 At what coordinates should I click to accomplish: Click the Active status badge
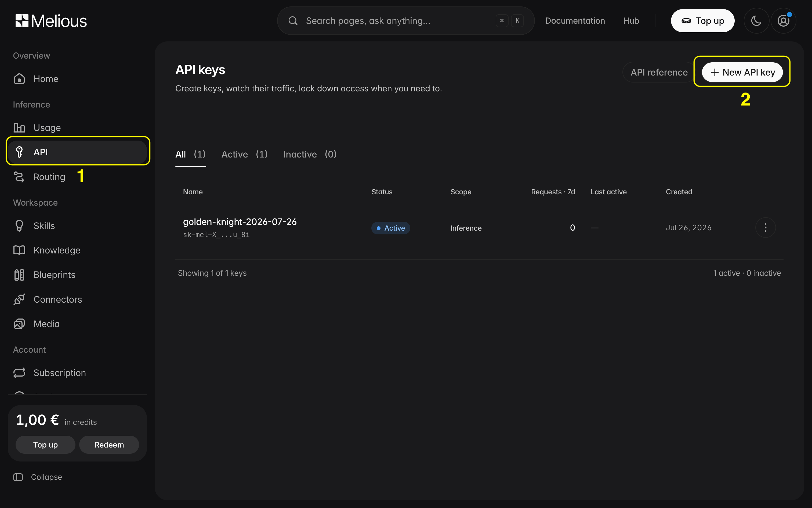(391, 228)
